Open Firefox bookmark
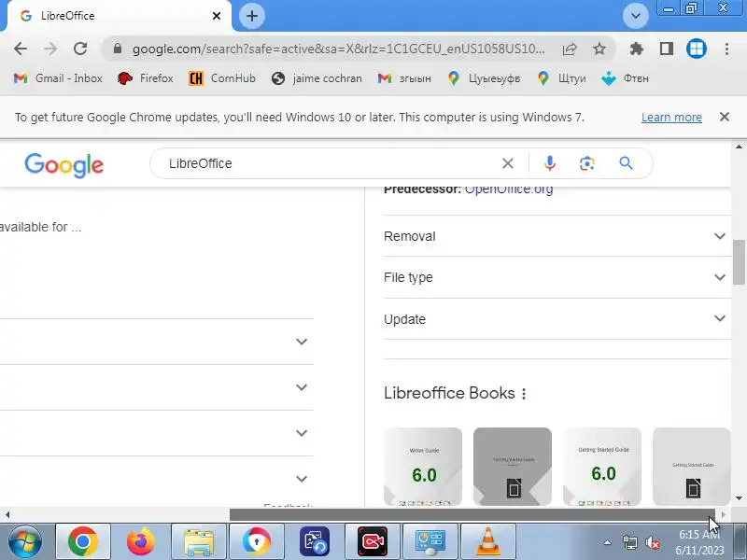 (x=146, y=78)
